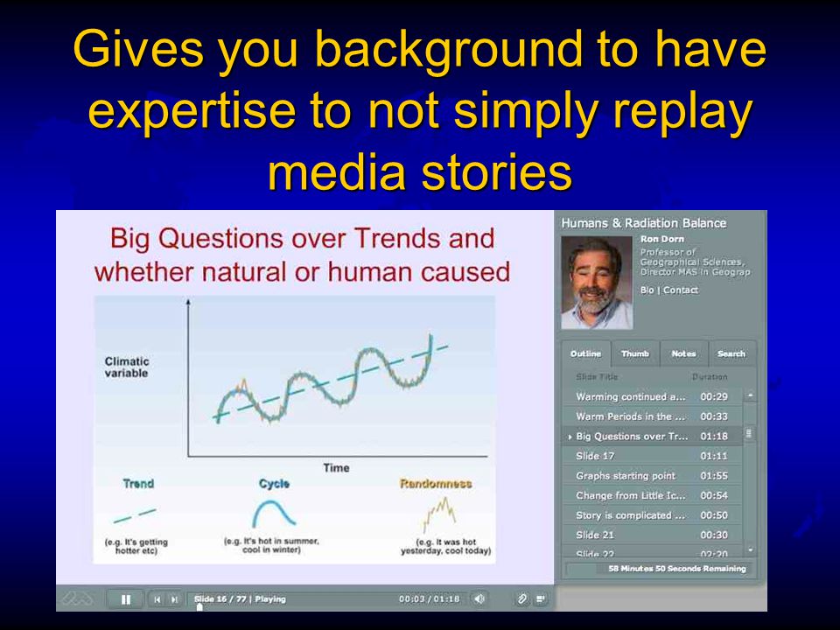Select 'Story is complicated ...' slide
Screen dimensions: 840x630
click(652, 515)
